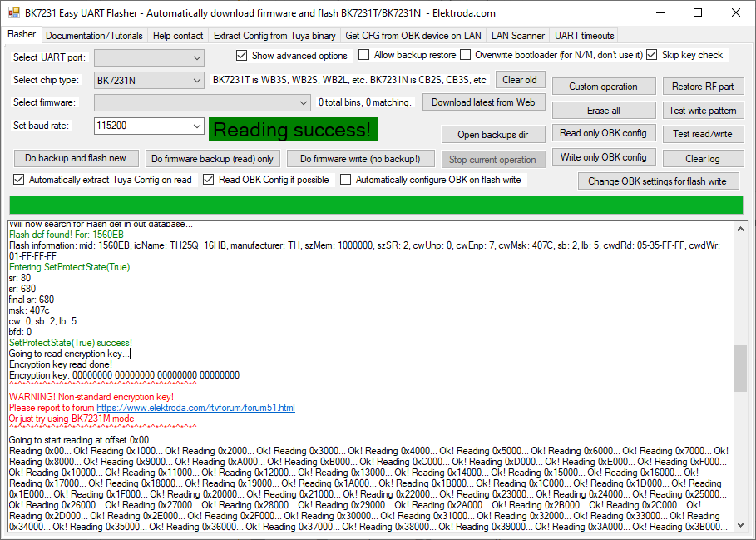Screen dimensions: 756x540
Task: Open the chip type BK7231N dropdown
Action: coord(149,81)
